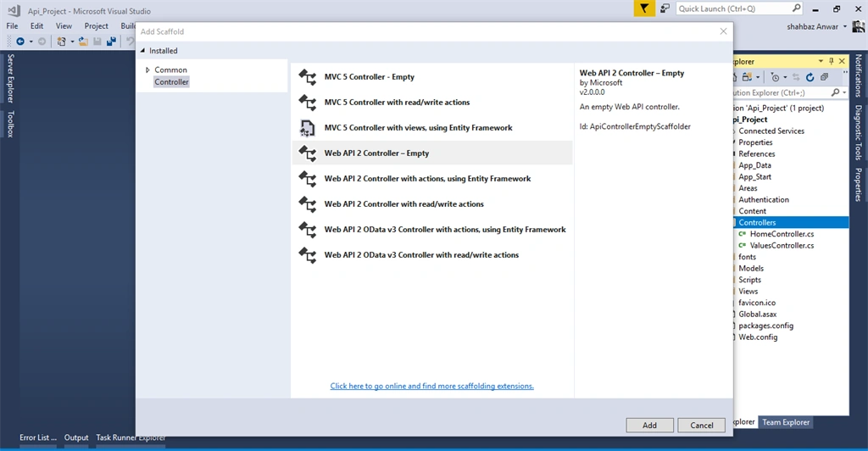Viewport: 868px width, 451px height.
Task: Click the Save All toolbar icon
Action: pyautogui.click(x=111, y=42)
